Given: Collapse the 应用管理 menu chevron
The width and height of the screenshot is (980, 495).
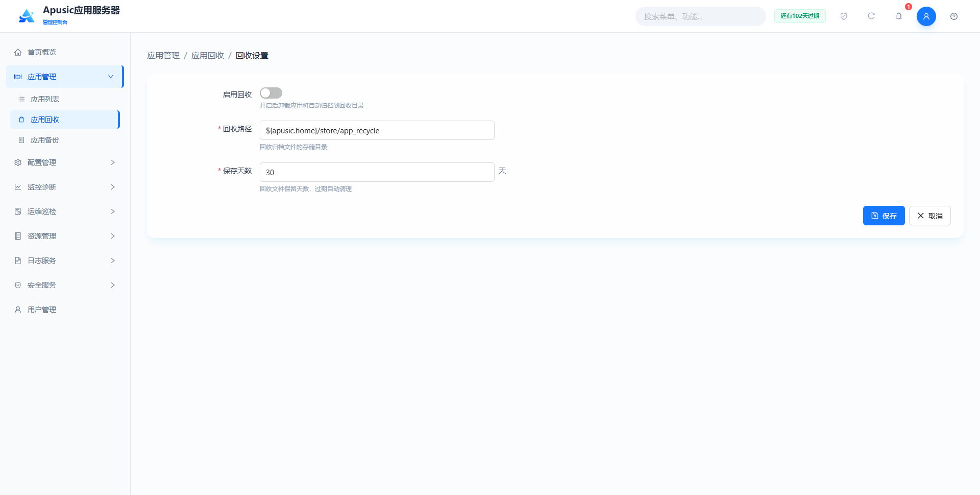Looking at the screenshot, I should point(111,77).
